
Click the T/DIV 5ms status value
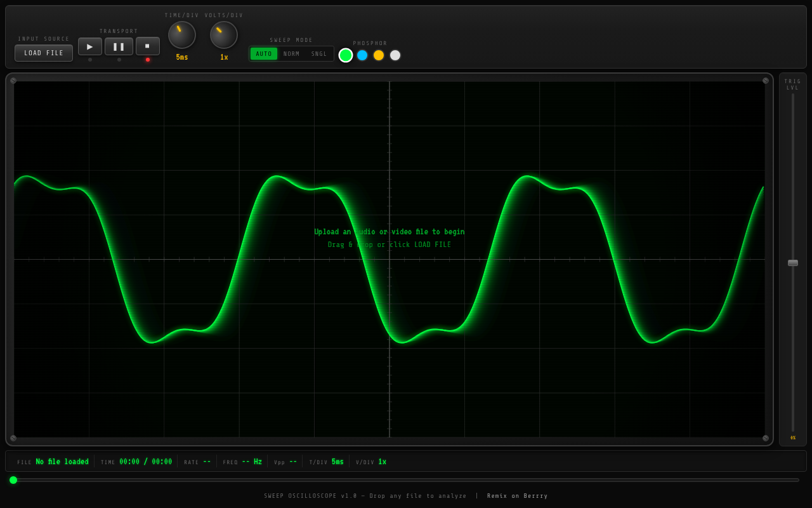coord(337,462)
